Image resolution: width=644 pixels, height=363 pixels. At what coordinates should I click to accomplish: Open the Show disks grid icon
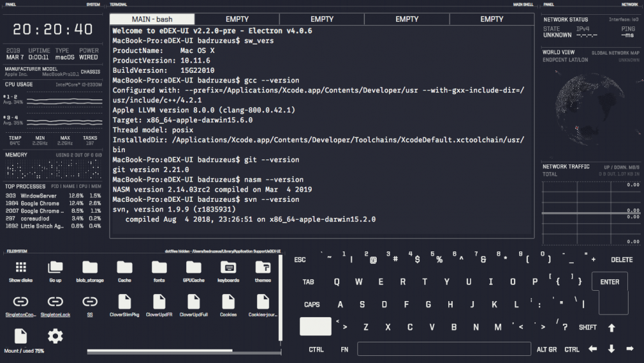[21, 268]
